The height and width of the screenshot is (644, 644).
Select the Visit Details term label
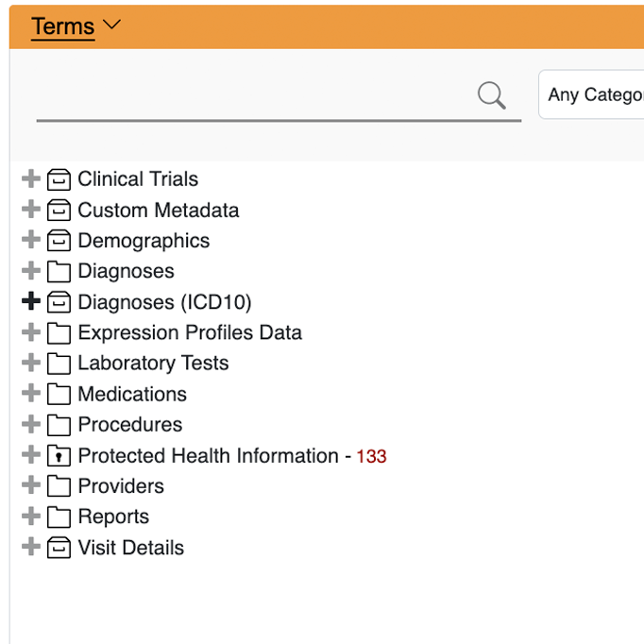click(x=130, y=548)
